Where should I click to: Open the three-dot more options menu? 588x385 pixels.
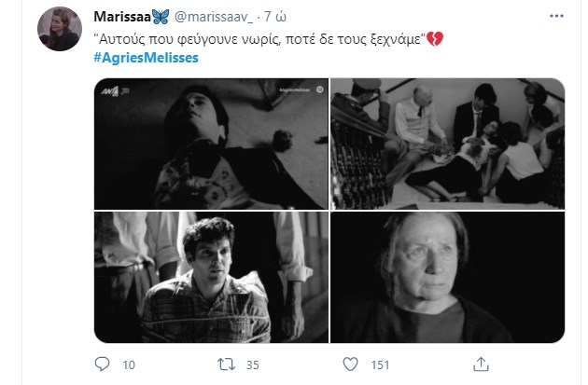pyautogui.click(x=556, y=16)
